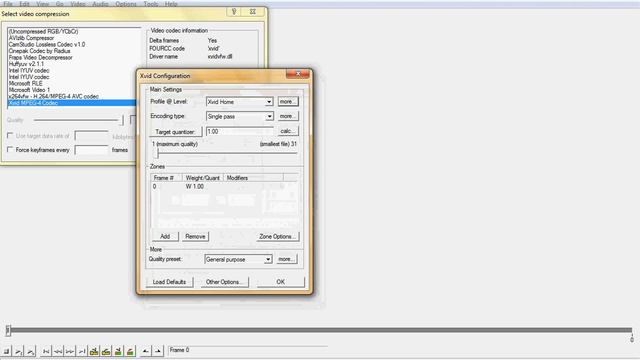
Task: Select 'Microsoft RLE' codec
Action: click(x=26, y=83)
